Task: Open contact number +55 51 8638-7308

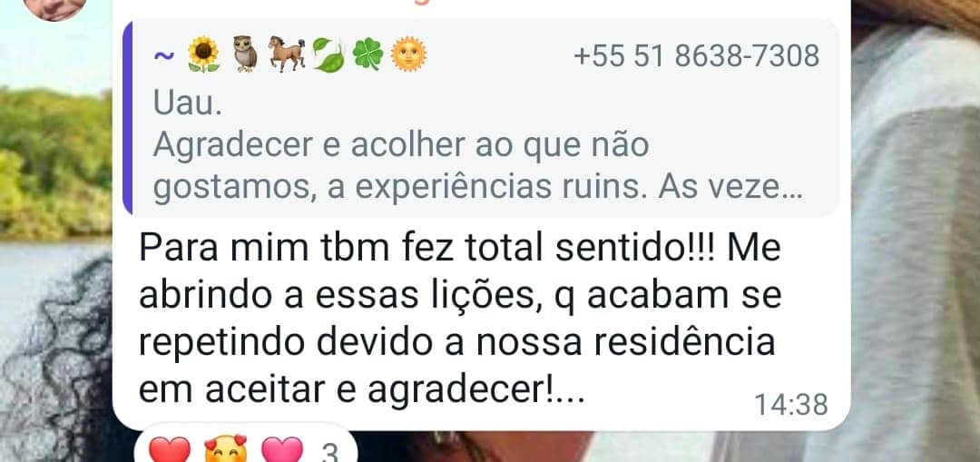Action: [696, 55]
